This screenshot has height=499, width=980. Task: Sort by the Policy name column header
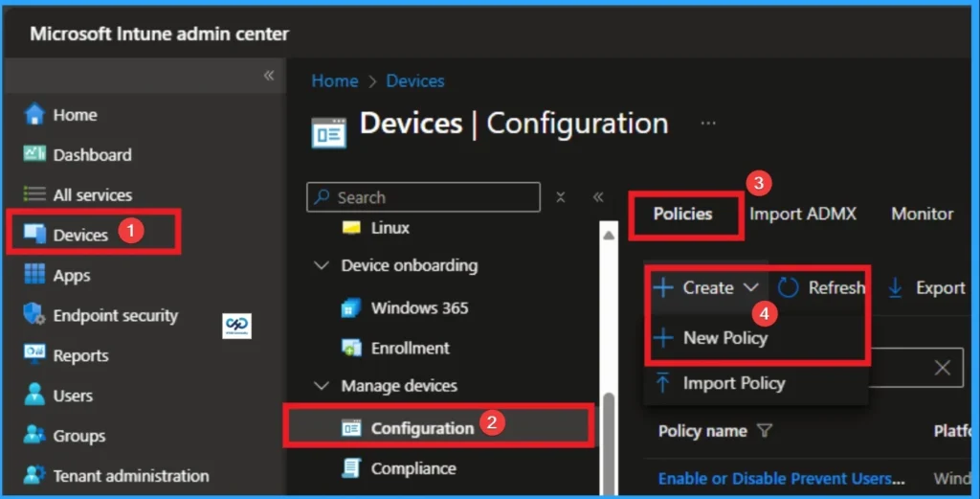pyautogui.click(x=702, y=430)
